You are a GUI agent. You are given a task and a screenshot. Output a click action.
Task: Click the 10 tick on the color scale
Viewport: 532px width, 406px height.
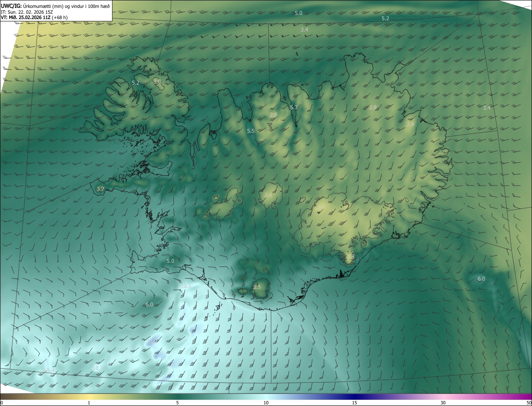266,403
